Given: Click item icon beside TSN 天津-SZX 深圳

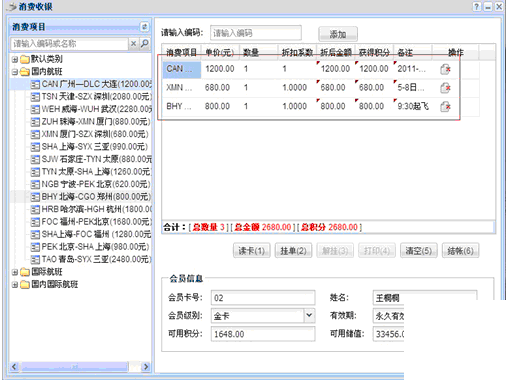Looking at the screenshot, I should [x=35, y=97].
